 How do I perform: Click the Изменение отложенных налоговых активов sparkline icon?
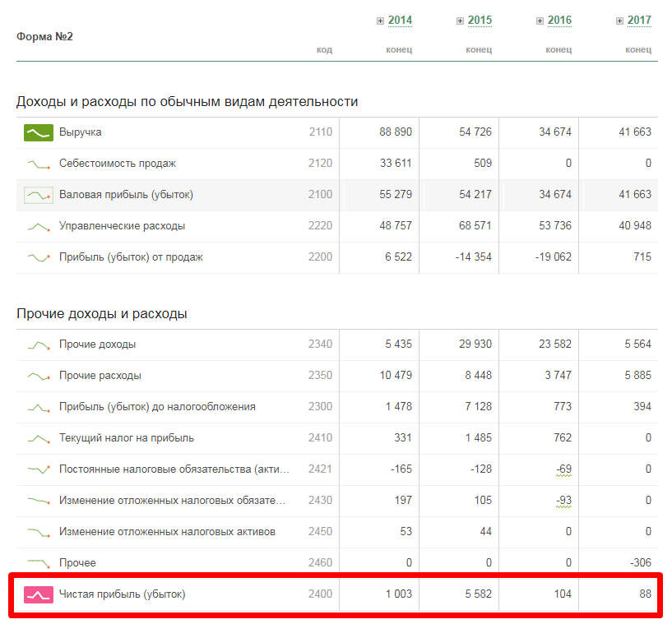coord(39,533)
